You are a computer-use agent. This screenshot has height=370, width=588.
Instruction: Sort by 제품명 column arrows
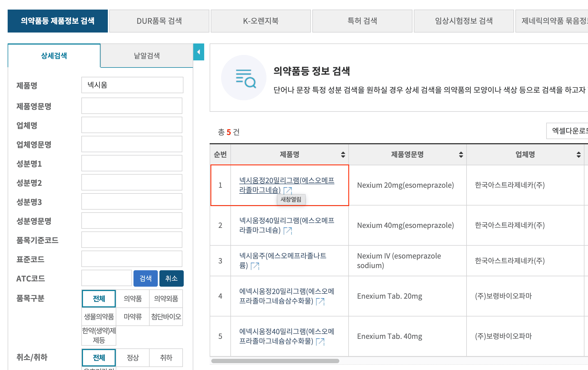tap(343, 155)
